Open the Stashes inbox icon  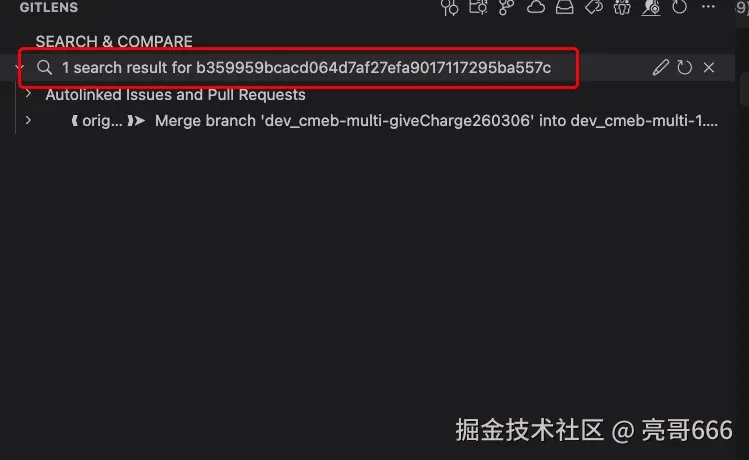[x=565, y=7]
